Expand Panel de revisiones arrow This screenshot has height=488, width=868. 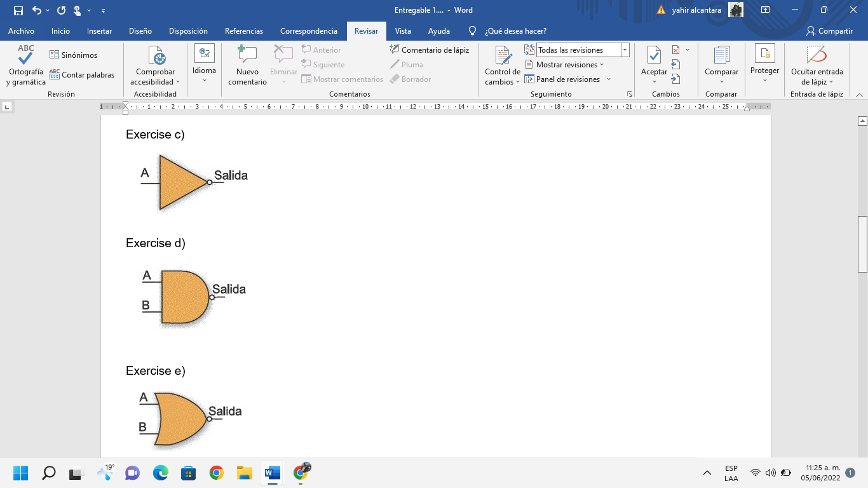pos(609,79)
